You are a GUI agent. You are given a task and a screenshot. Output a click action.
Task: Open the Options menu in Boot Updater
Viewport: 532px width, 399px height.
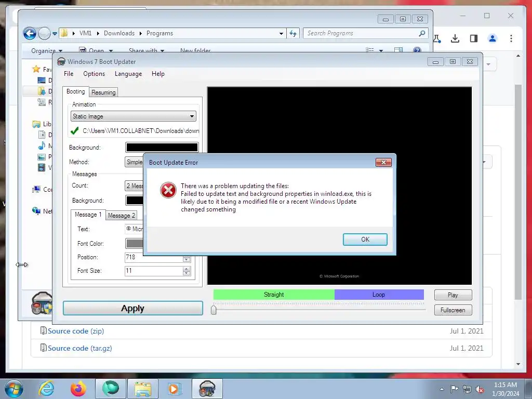94,74
